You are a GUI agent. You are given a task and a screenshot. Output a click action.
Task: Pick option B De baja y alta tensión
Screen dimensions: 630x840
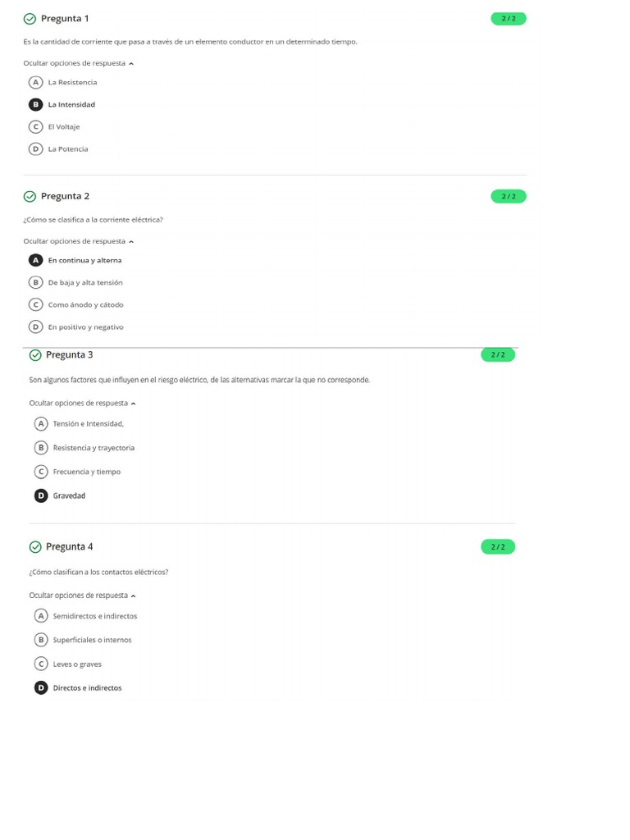75,282
